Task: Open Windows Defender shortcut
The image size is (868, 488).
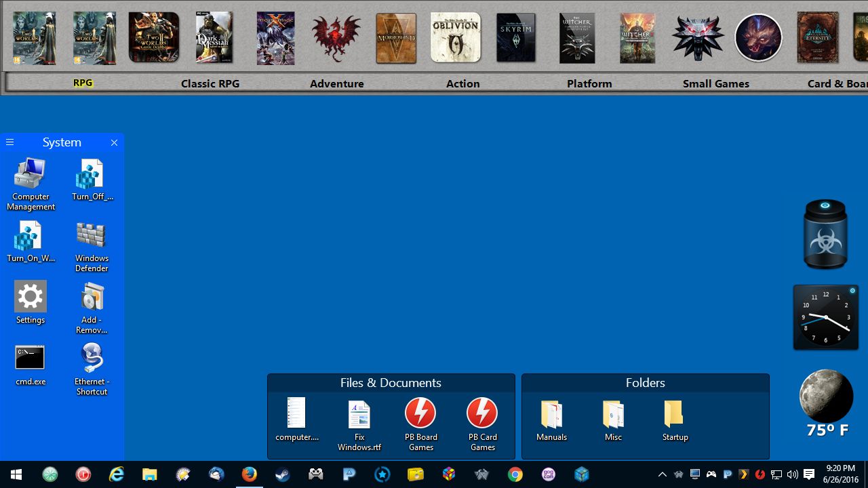Action: [x=92, y=245]
